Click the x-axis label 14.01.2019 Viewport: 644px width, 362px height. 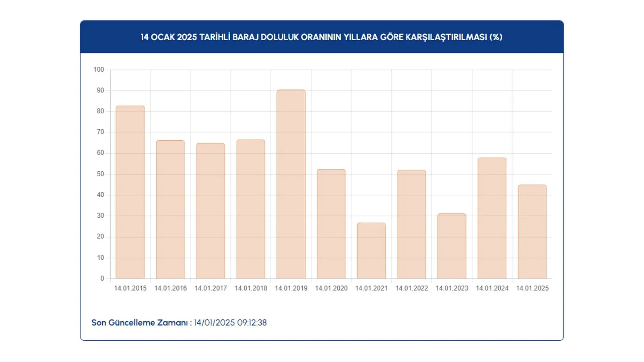click(x=291, y=288)
